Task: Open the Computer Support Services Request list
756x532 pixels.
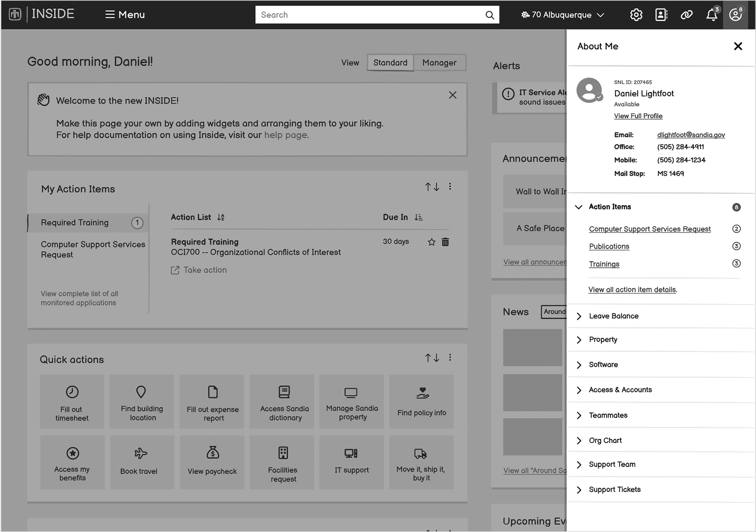Action: (x=649, y=229)
